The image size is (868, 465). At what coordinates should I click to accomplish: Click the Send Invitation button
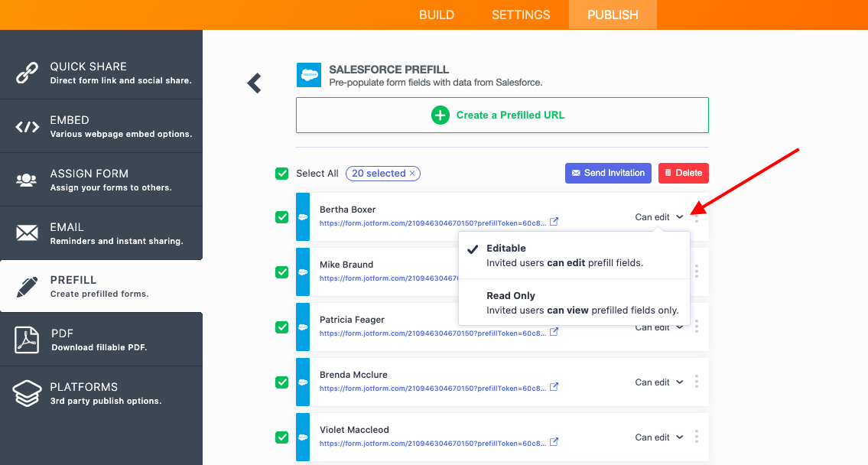click(609, 173)
